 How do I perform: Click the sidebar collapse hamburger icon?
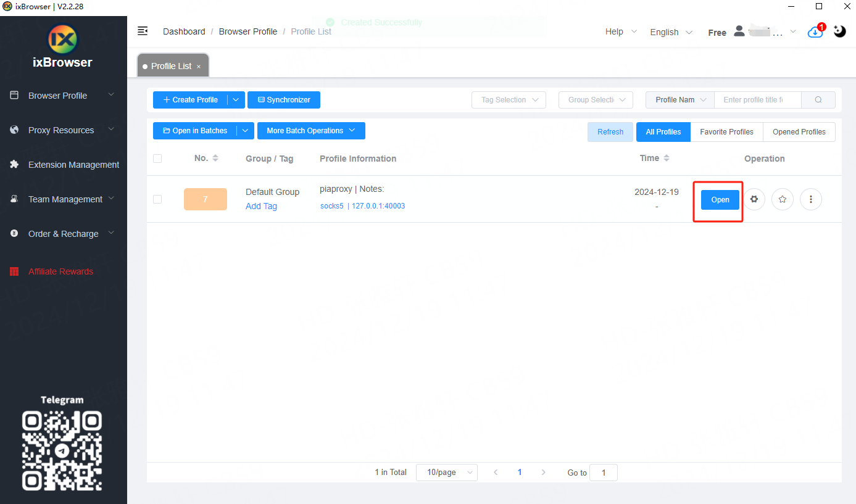[143, 31]
